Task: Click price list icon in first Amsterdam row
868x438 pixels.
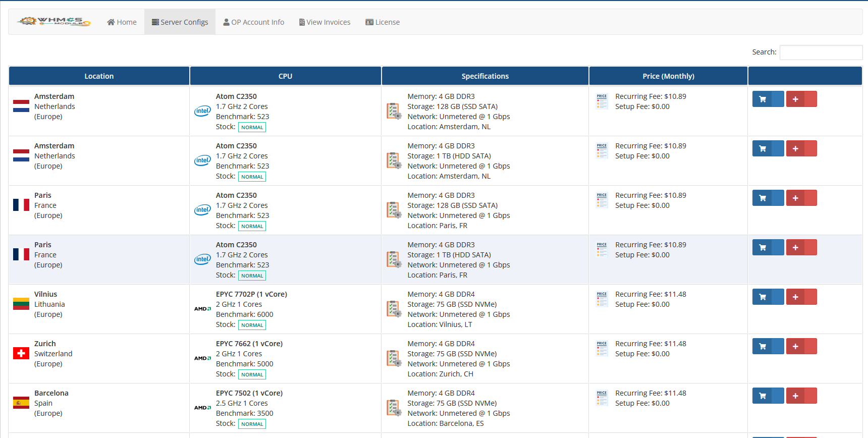Action: 602,101
